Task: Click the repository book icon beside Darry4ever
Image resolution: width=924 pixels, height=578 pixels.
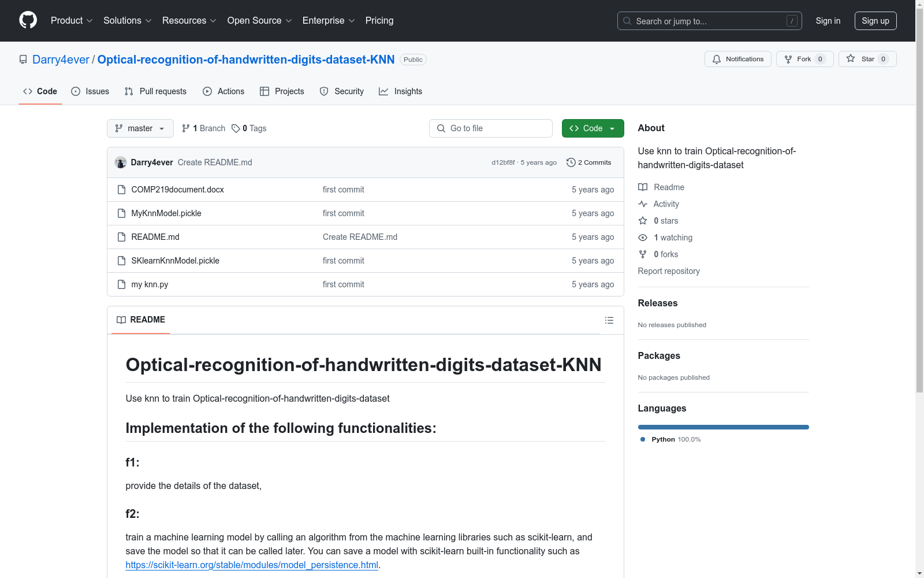Action: click(x=23, y=60)
